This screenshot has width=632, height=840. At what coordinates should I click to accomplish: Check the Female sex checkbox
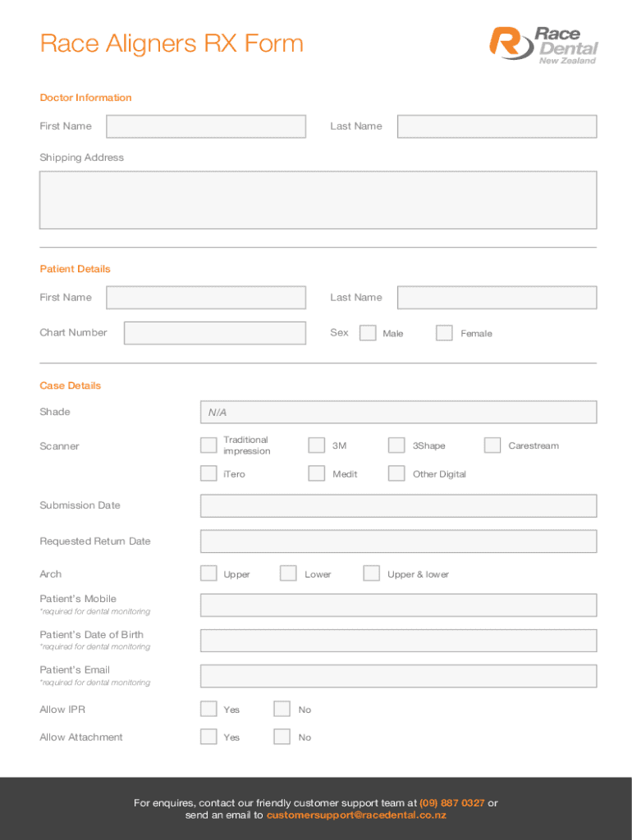tap(444, 333)
